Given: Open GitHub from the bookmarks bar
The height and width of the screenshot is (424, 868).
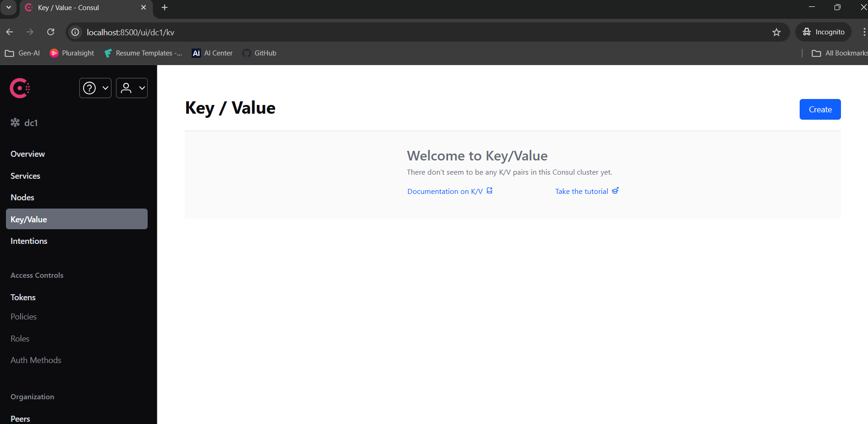Looking at the screenshot, I should [x=259, y=53].
